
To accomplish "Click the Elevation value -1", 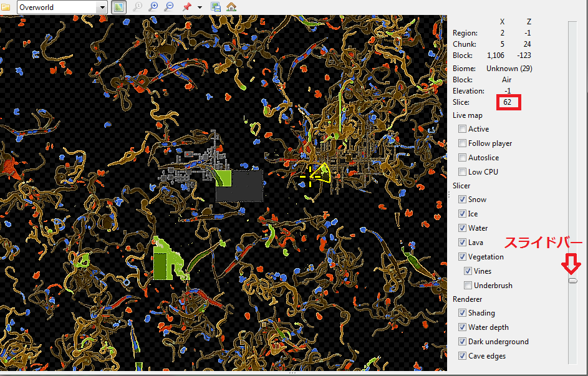I will [508, 90].
